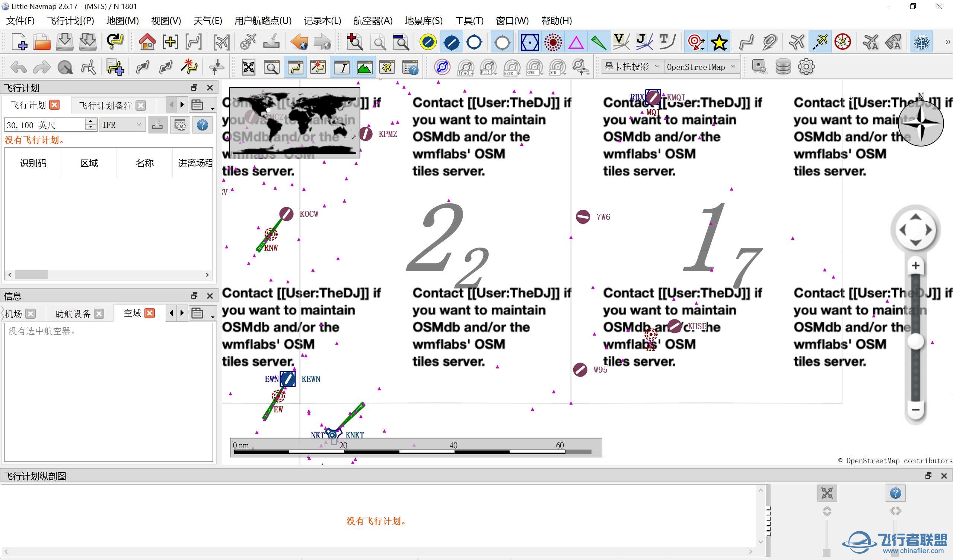Toggle waypoint triangle display icon
Screen dimensions: 953x560
point(576,42)
